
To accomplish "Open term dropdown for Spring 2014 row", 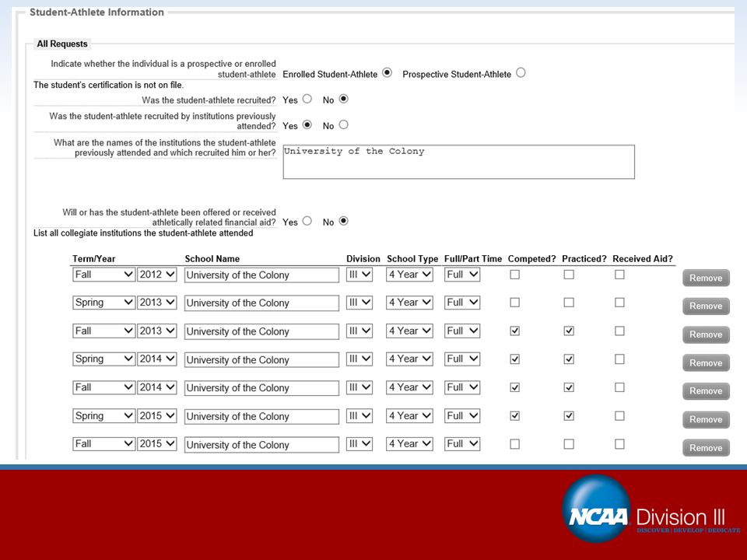I will (x=103, y=359).
